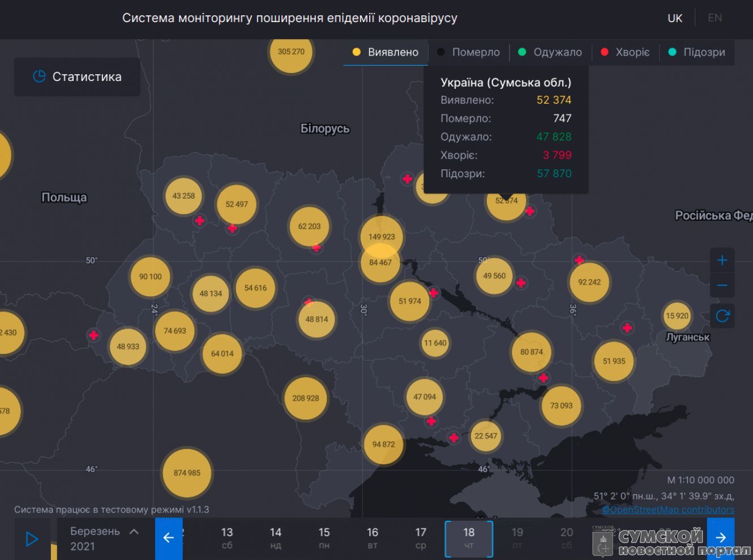Click the zoom in plus icon

point(722,260)
